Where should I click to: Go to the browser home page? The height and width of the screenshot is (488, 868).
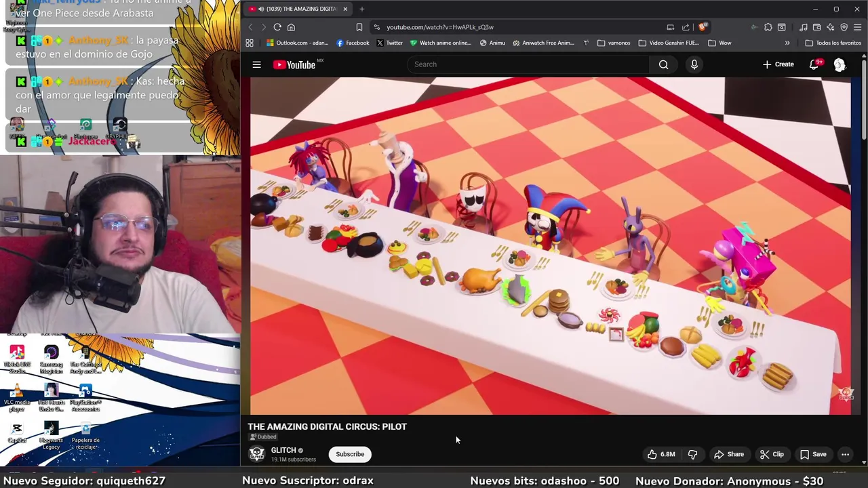pos(291,27)
